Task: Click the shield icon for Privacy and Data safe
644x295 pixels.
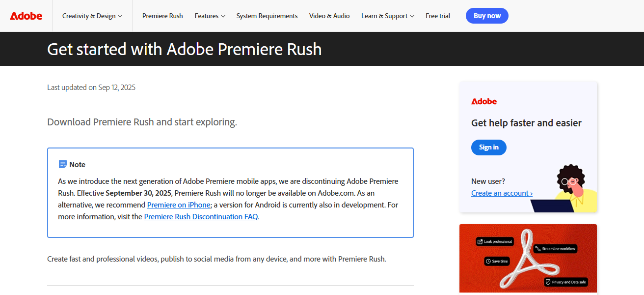Action: coord(548,282)
